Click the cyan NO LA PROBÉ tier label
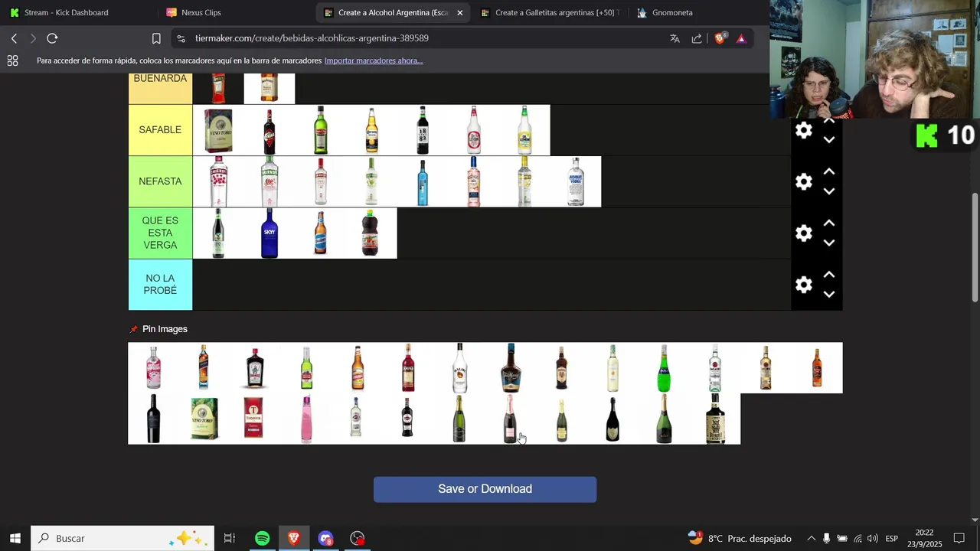 click(160, 285)
